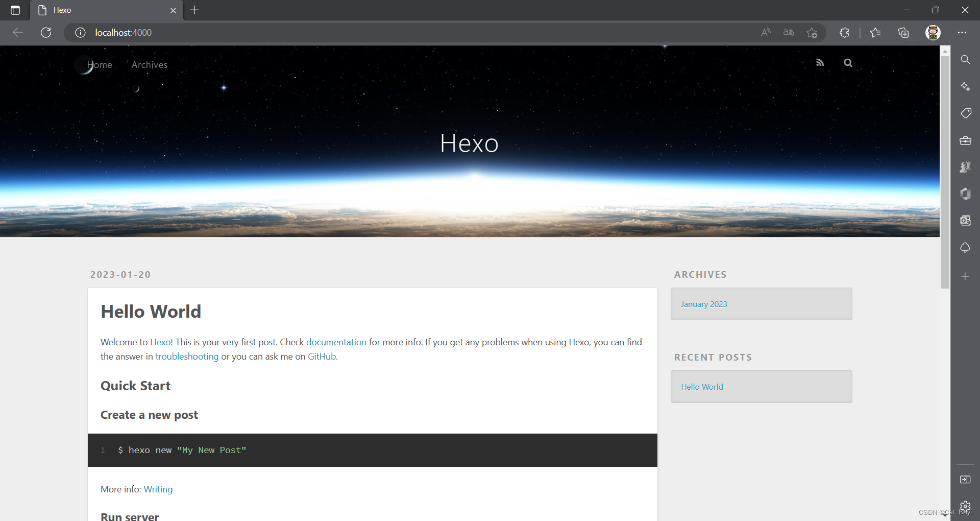This screenshot has width=980, height=521.
Task: Open the Collections icon in toolbar
Action: tap(903, 33)
